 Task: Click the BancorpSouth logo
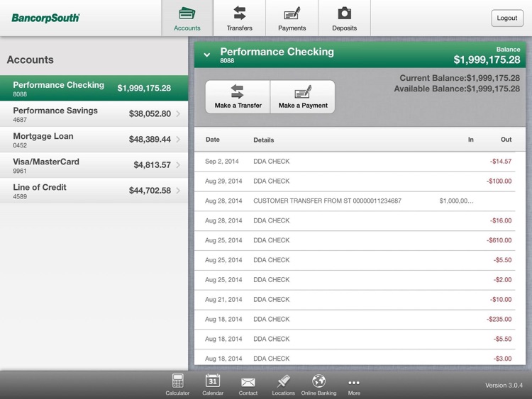click(45, 18)
